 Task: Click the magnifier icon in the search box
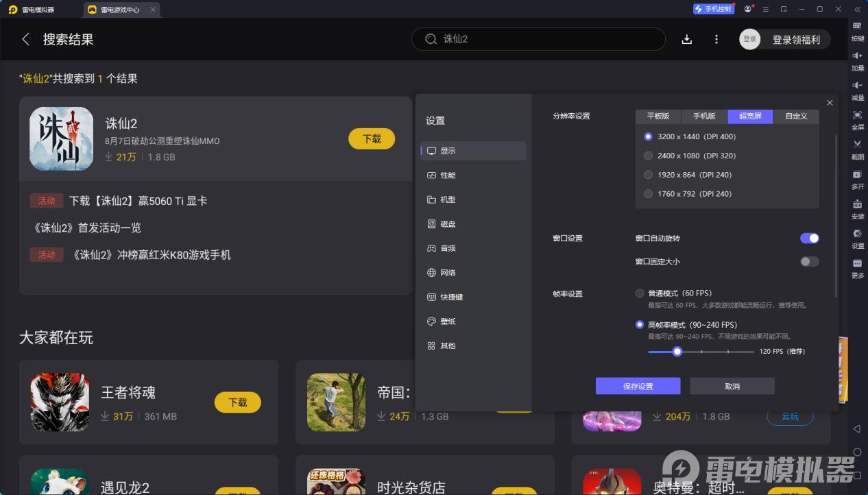pos(431,39)
